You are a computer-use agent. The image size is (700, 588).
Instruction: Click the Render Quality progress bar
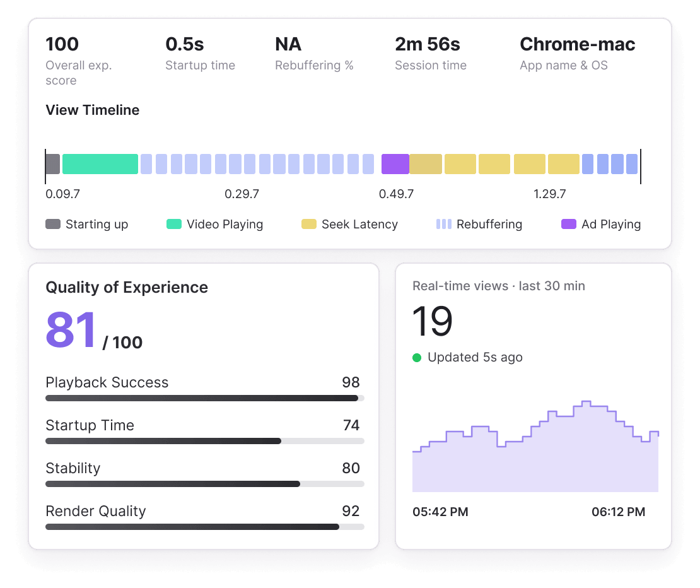pyautogui.click(x=205, y=527)
